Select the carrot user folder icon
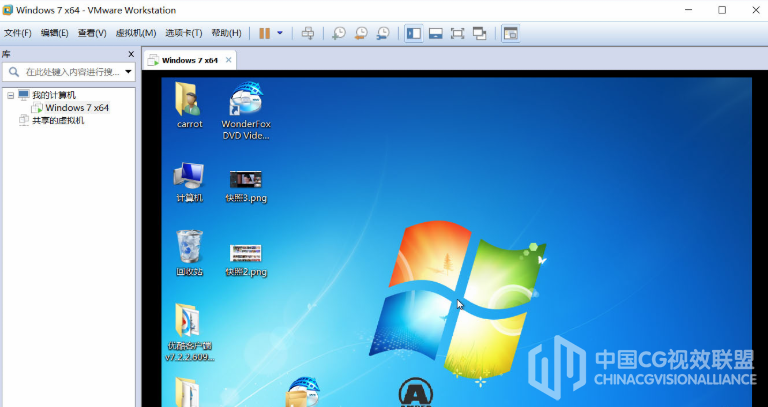 [x=190, y=105]
